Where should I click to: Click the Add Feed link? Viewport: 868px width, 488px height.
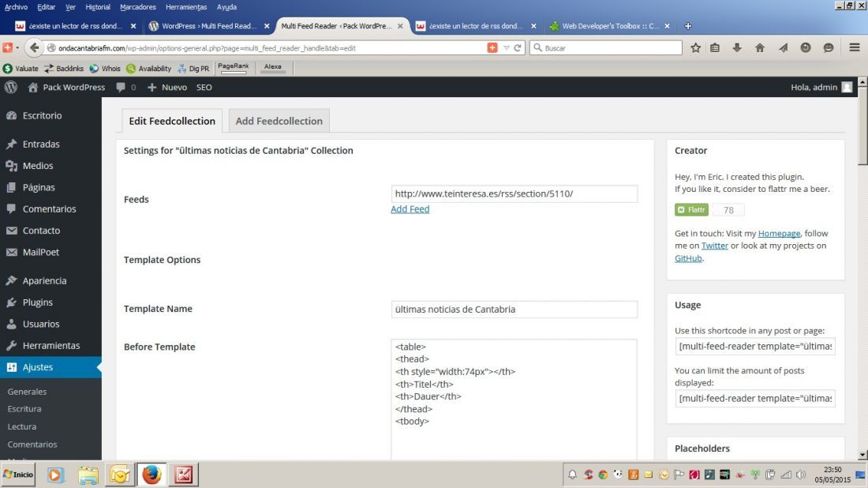[410, 208]
